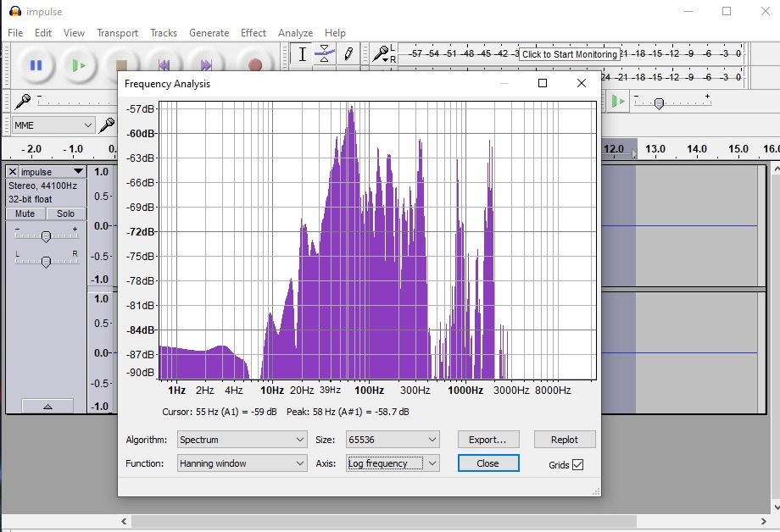This screenshot has width=780, height=532.
Task: Select the Draw pencil tool
Action: click(x=348, y=53)
